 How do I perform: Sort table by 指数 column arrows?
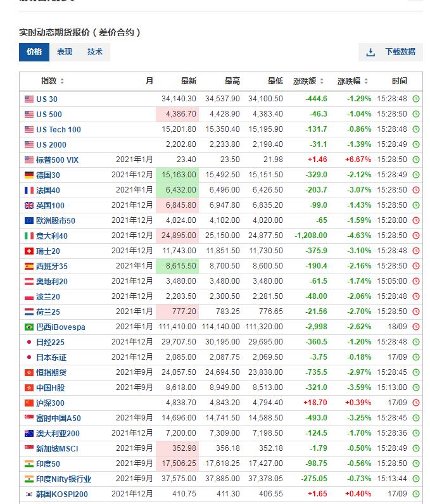pos(62,82)
